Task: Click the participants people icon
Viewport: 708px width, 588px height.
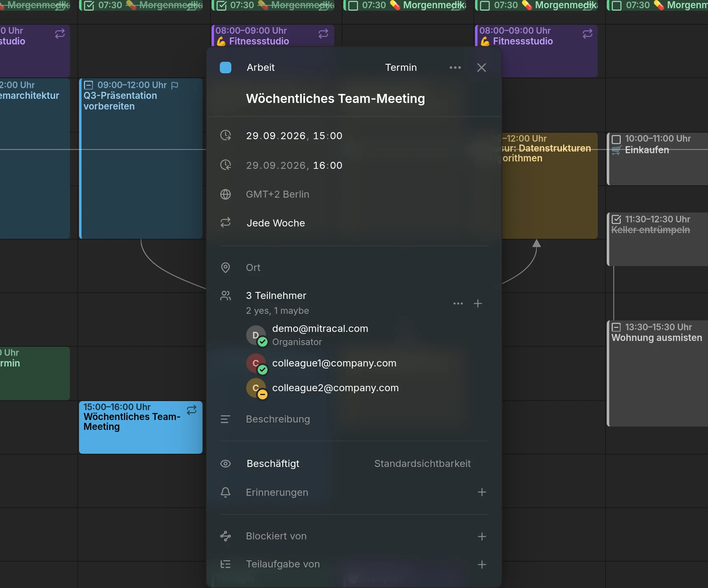Action: coord(226,296)
